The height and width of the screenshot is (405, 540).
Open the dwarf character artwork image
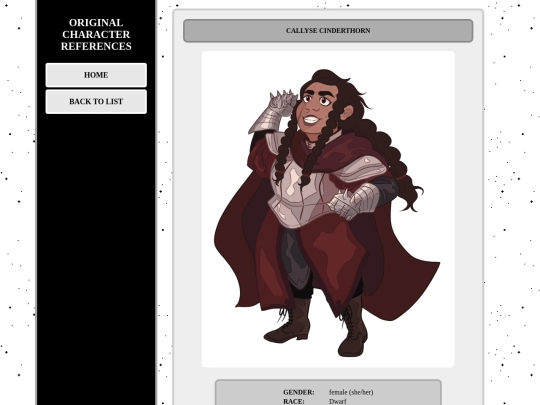click(x=328, y=209)
